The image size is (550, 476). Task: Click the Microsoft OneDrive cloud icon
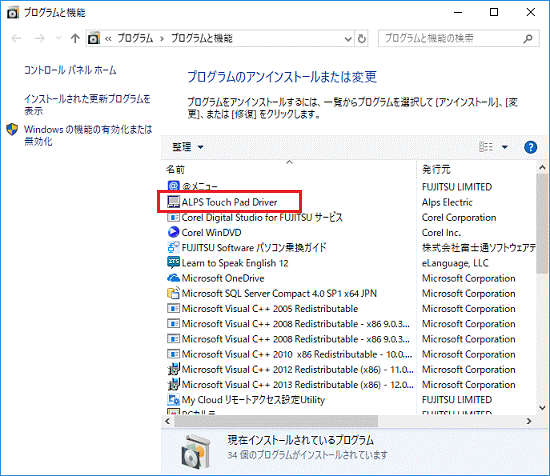click(173, 278)
